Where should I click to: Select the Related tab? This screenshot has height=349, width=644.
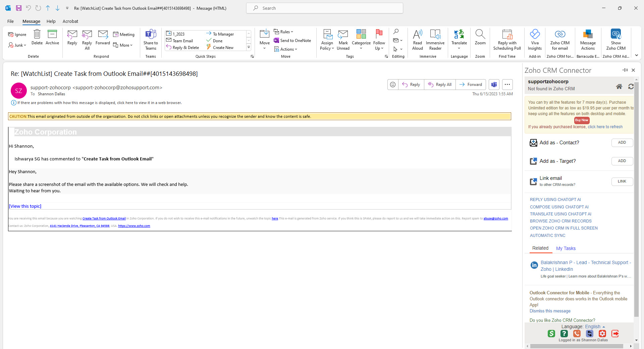[x=540, y=248]
